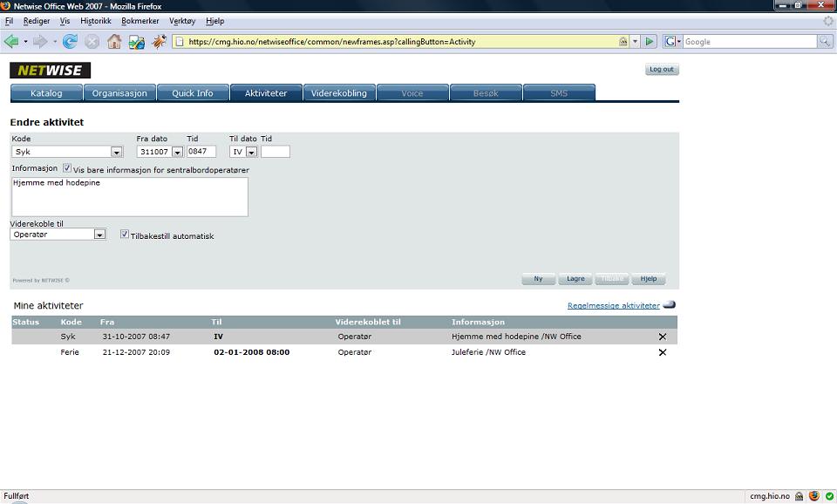Select the SMS tab

click(x=559, y=93)
